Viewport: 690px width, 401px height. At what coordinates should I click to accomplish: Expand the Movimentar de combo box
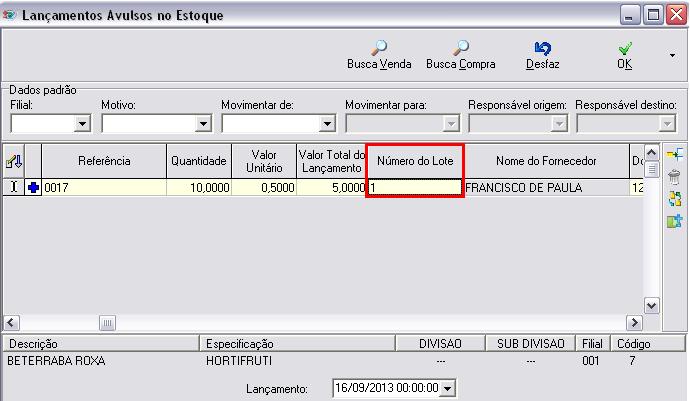327,124
